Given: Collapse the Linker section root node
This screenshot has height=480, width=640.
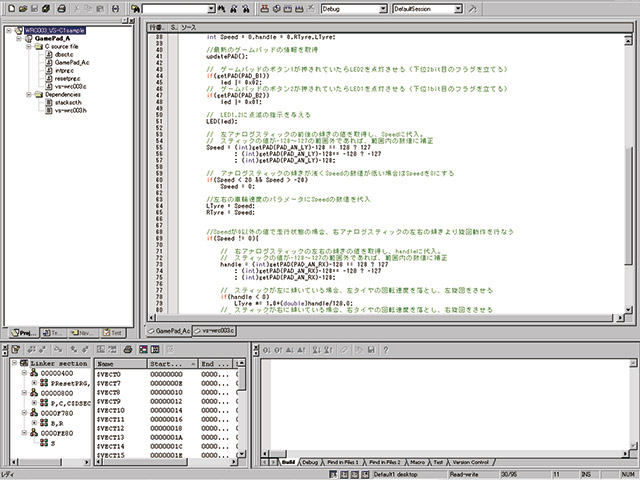Looking at the screenshot, I should [14, 363].
